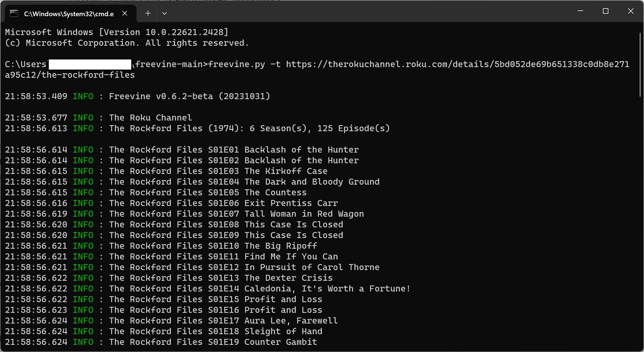
Task: Close the terminal window
Action: (x=631, y=11)
